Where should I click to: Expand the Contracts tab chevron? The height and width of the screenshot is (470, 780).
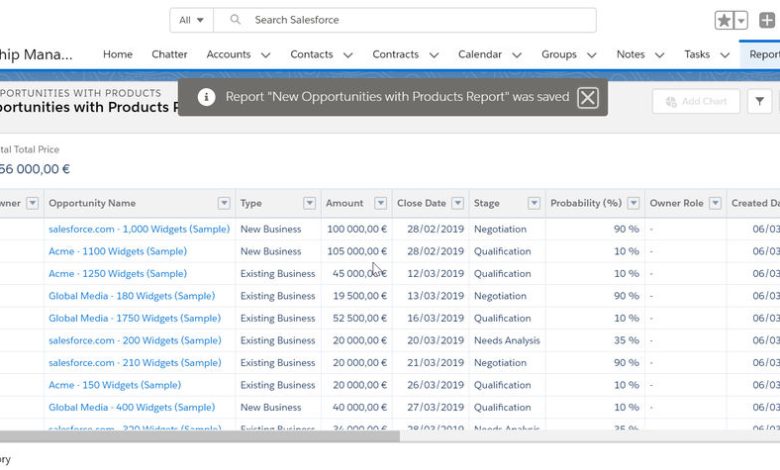tap(434, 55)
